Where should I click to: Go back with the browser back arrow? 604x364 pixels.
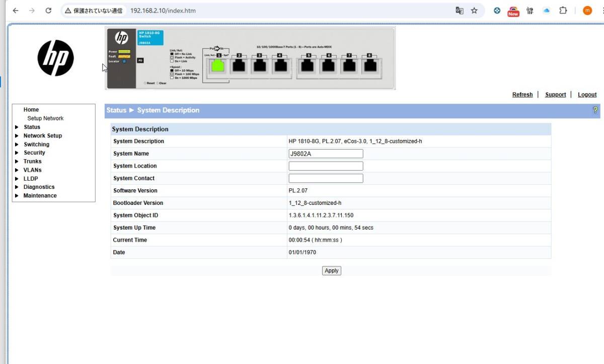point(16,11)
